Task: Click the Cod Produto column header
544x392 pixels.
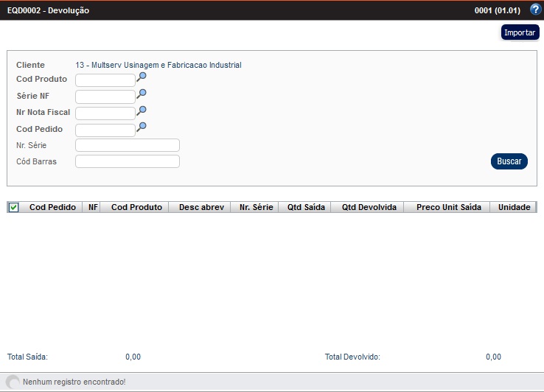Action: click(x=136, y=208)
